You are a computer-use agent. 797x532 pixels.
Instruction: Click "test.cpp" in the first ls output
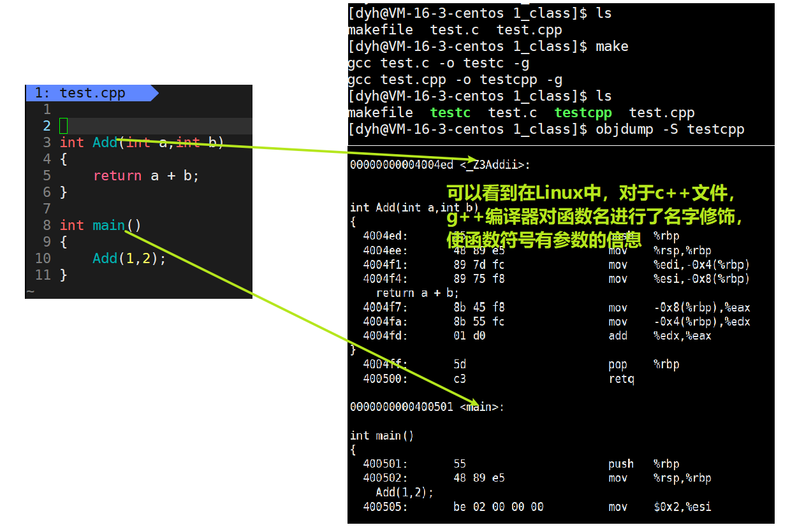pyautogui.click(x=529, y=30)
